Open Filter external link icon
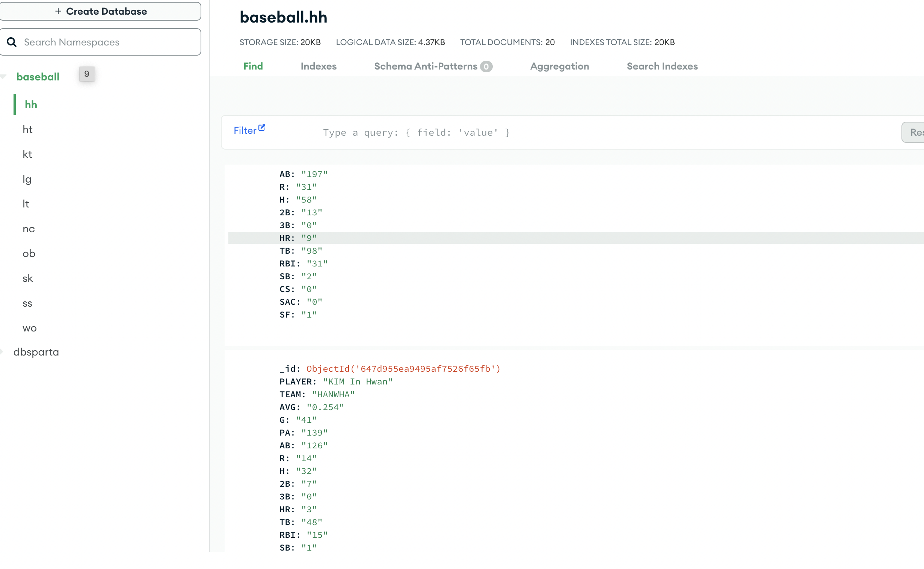Screen dimensions: 924x569 262,127
